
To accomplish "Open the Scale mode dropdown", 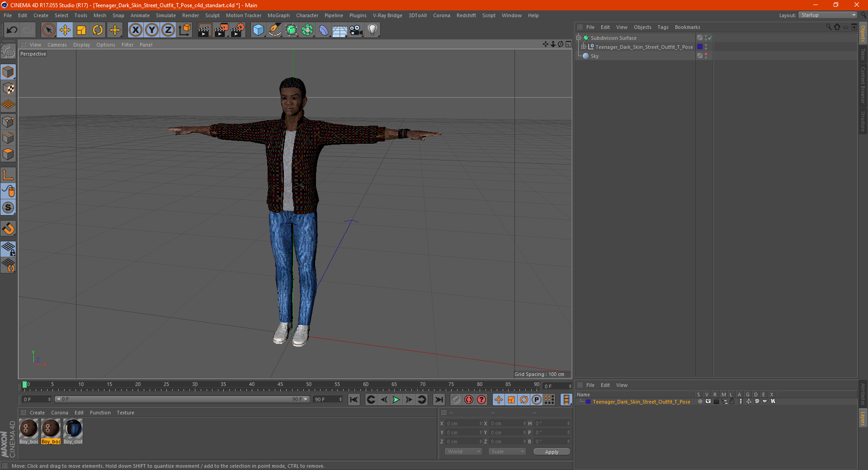I will tap(507, 451).
